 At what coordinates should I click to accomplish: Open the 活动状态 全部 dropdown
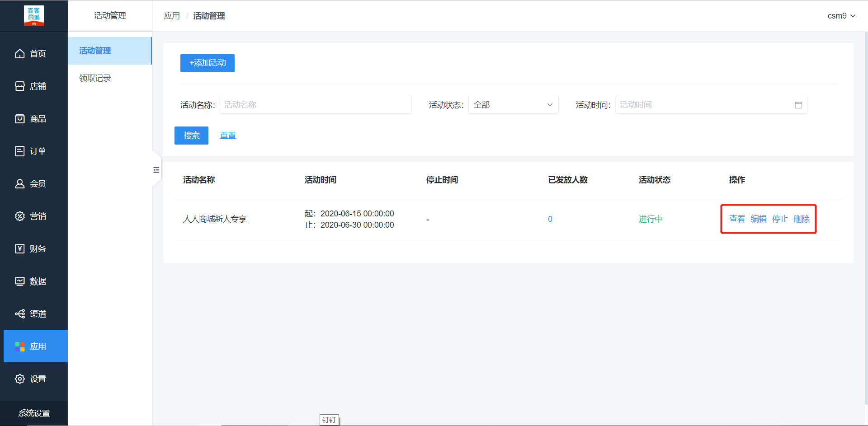[x=514, y=105]
